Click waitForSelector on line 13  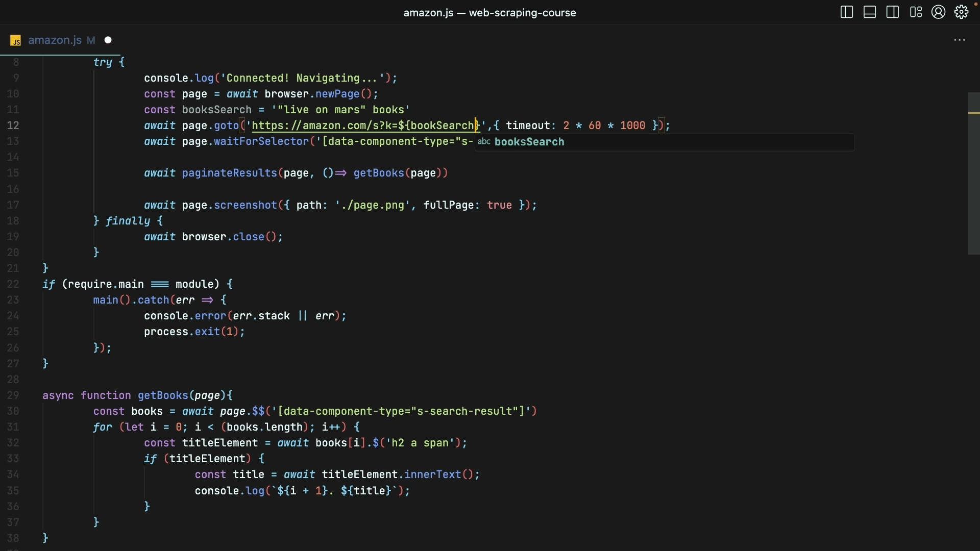261,141
